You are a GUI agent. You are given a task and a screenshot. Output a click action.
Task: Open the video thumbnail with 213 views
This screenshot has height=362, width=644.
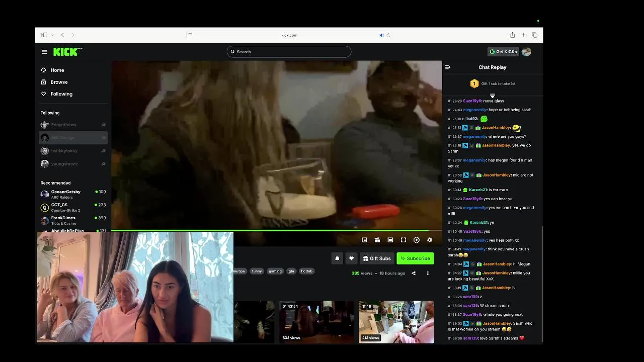point(396,322)
